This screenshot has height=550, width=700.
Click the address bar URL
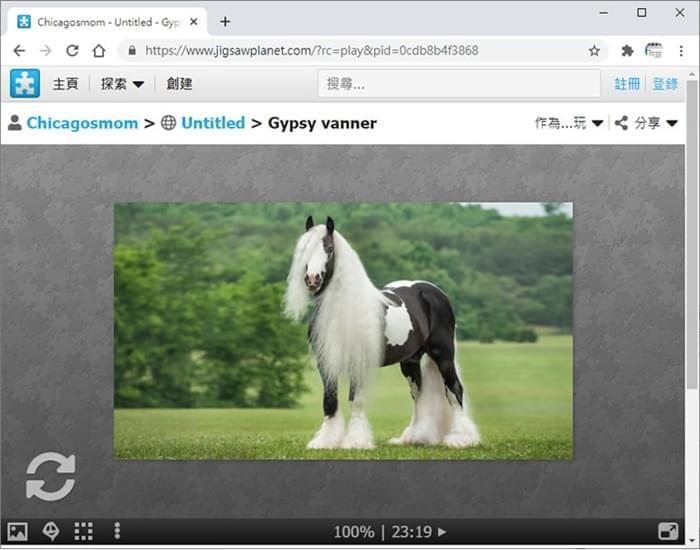point(312,50)
